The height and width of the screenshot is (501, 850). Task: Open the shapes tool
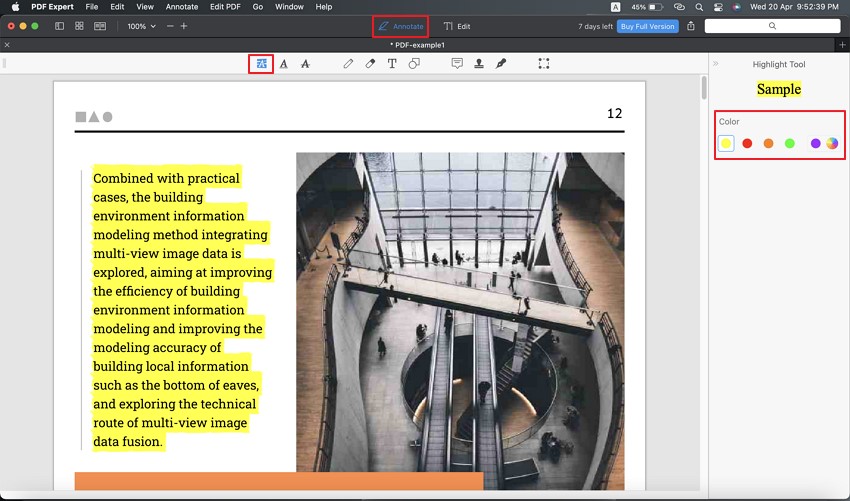[414, 63]
